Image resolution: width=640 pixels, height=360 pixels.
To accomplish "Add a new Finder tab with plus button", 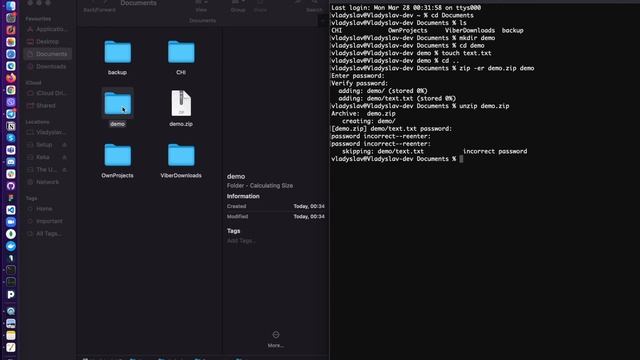I will (323, 20).
